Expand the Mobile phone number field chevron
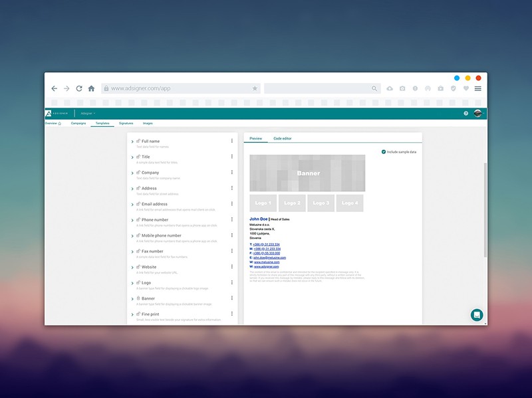This screenshot has width=532, height=398. (x=132, y=236)
